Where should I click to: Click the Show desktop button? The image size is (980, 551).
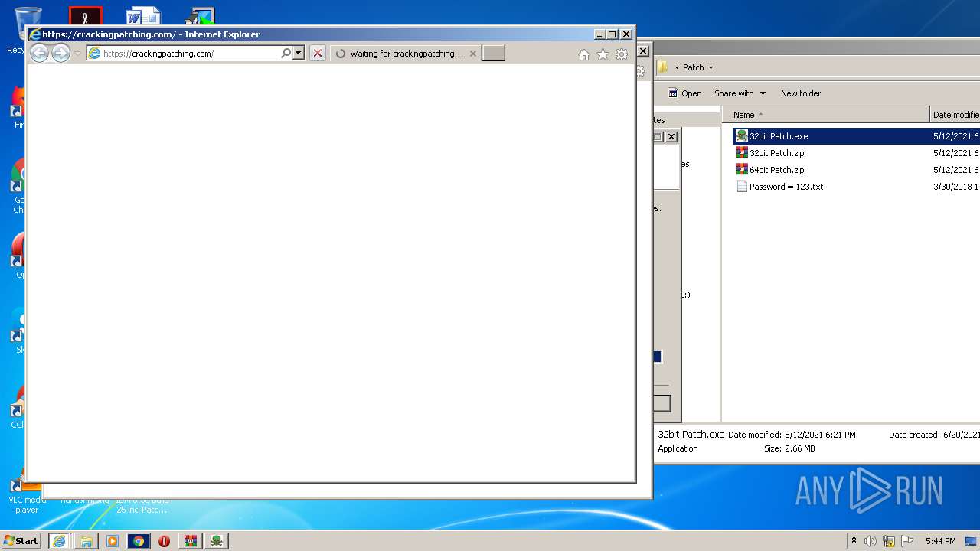coord(972,541)
